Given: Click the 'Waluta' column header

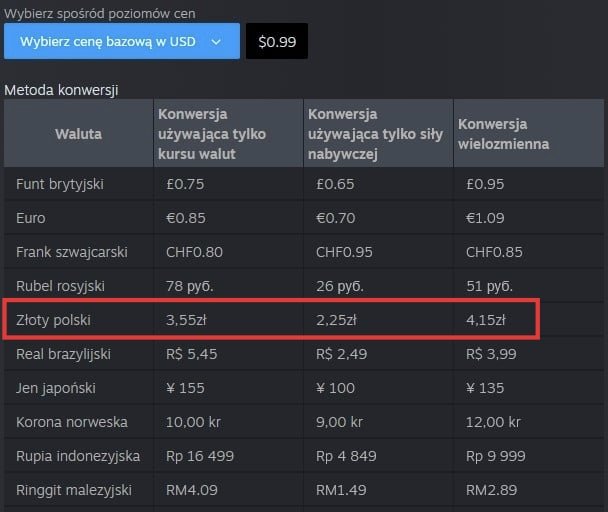Looking at the screenshot, I should click(x=78, y=134).
